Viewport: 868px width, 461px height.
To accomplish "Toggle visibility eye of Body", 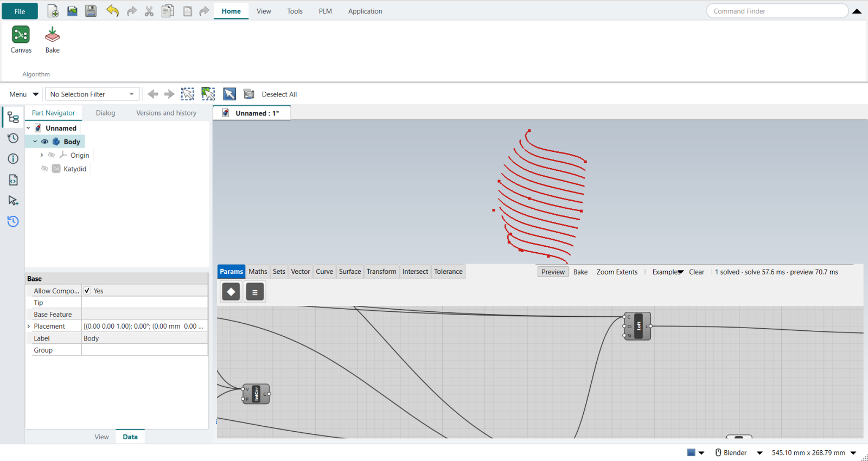I will 45,142.
